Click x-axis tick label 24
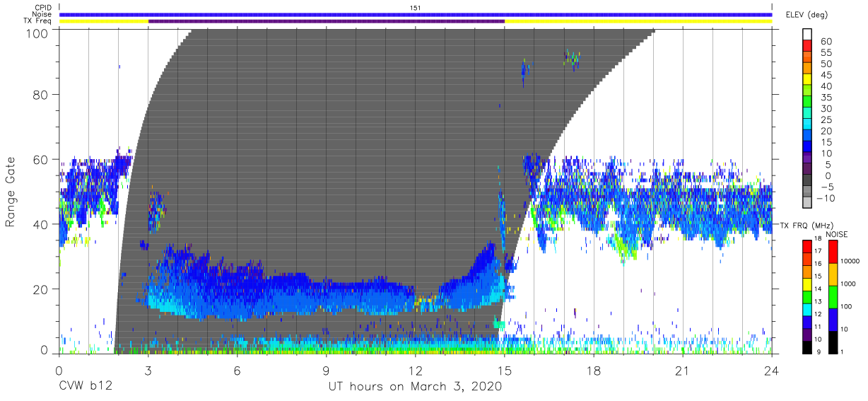 [771, 371]
